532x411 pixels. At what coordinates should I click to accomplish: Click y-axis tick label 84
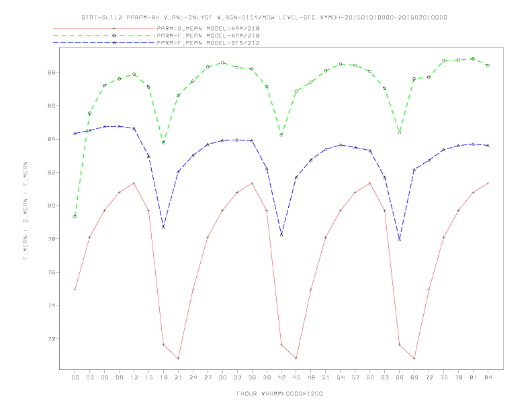52,140
